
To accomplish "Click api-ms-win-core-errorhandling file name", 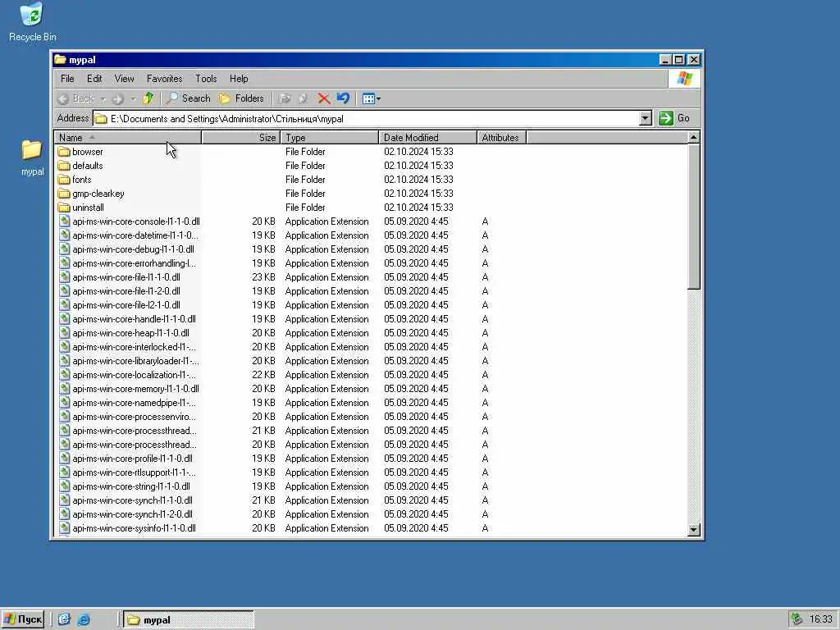I will click(134, 263).
